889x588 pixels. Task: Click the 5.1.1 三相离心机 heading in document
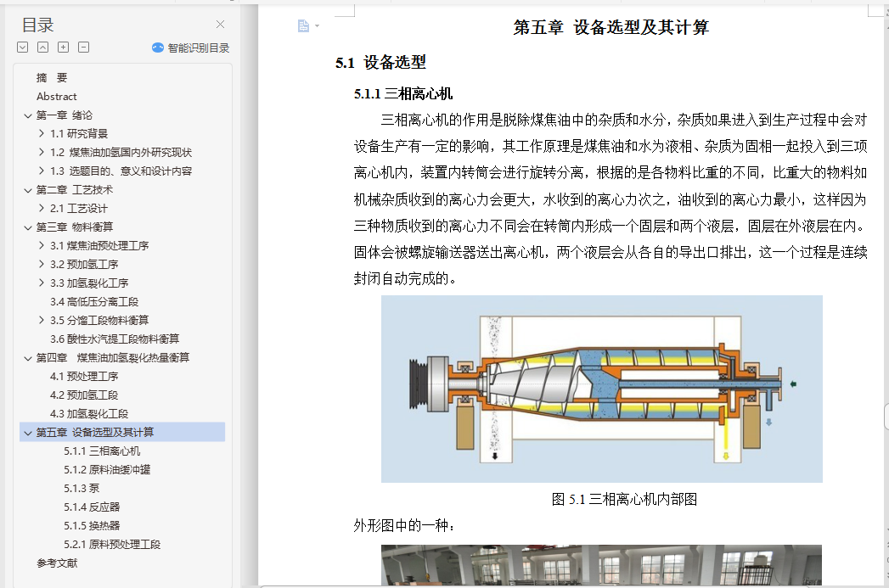pos(403,94)
